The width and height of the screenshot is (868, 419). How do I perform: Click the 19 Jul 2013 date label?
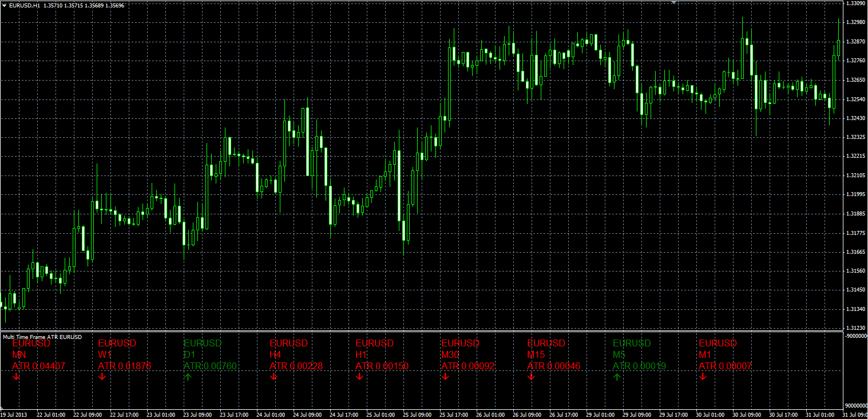point(14,414)
